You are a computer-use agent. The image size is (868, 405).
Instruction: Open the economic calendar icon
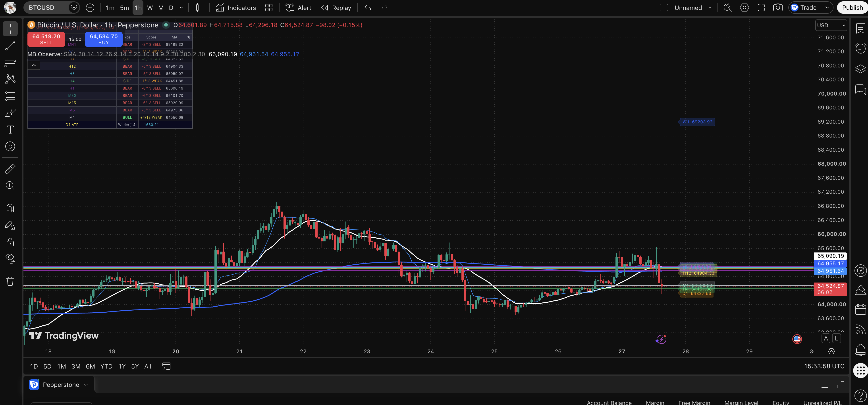coord(860,310)
